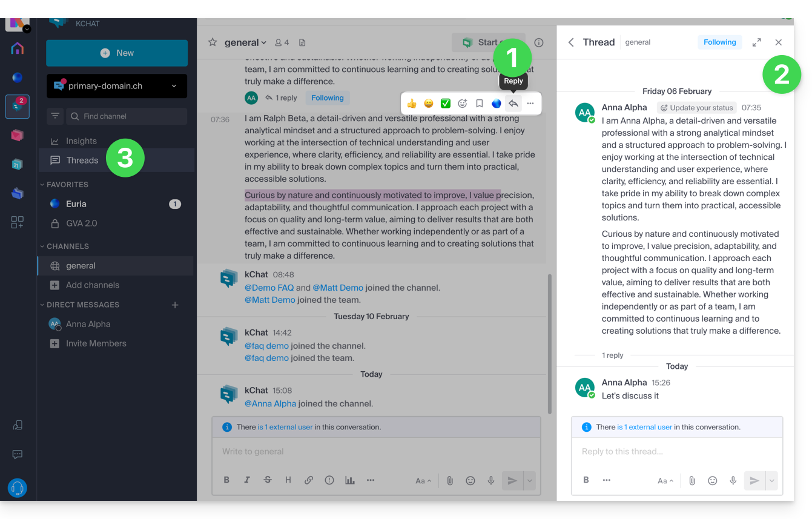
Task: Click Update your status in the thread
Action: pos(696,108)
